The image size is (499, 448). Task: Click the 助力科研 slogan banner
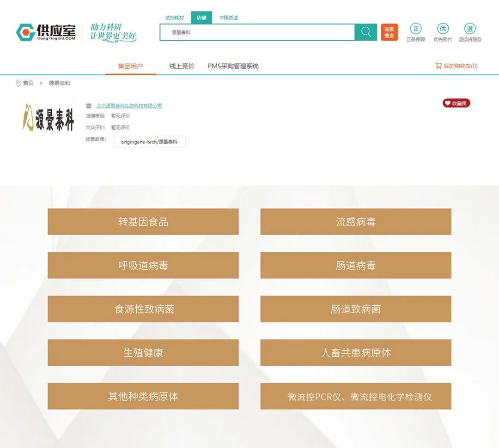(x=113, y=32)
